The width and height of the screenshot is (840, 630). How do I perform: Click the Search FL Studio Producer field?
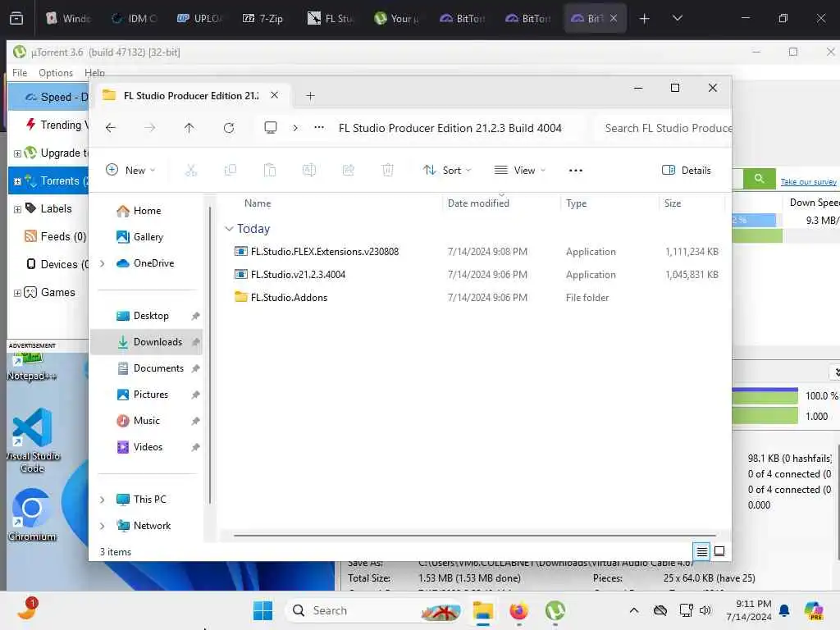coord(663,128)
